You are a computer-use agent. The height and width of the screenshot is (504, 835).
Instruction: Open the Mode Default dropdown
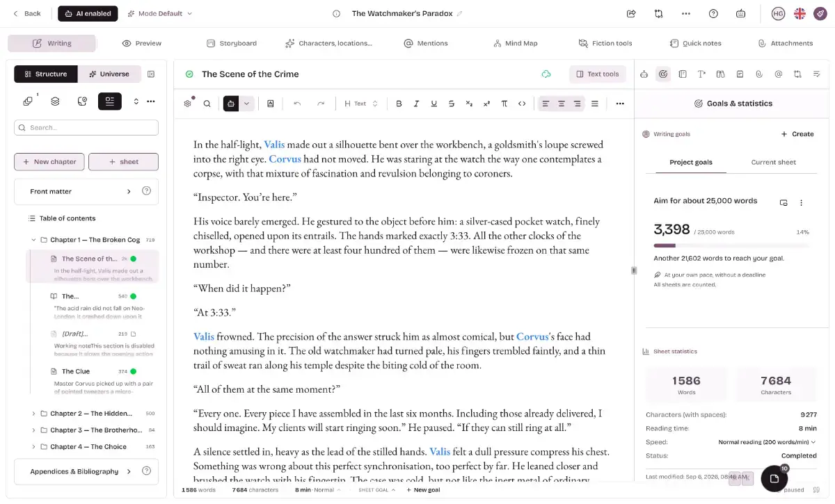(159, 13)
